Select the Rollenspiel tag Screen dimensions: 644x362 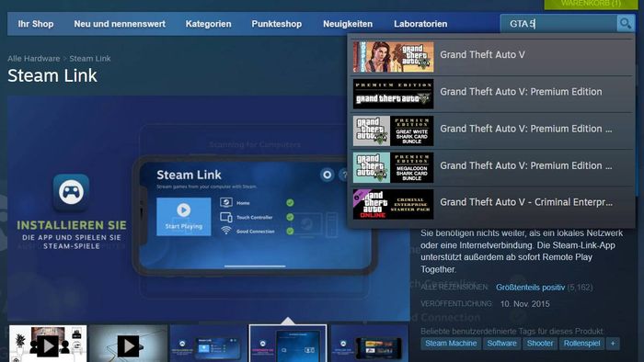click(581, 344)
